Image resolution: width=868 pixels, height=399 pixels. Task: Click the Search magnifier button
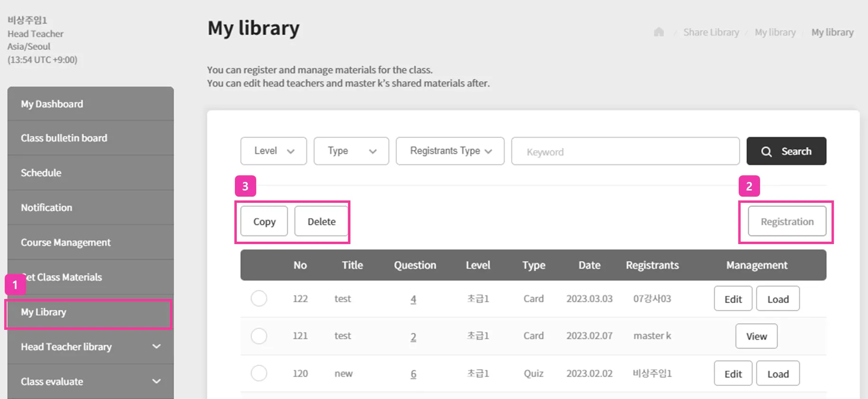(x=786, y=151)
